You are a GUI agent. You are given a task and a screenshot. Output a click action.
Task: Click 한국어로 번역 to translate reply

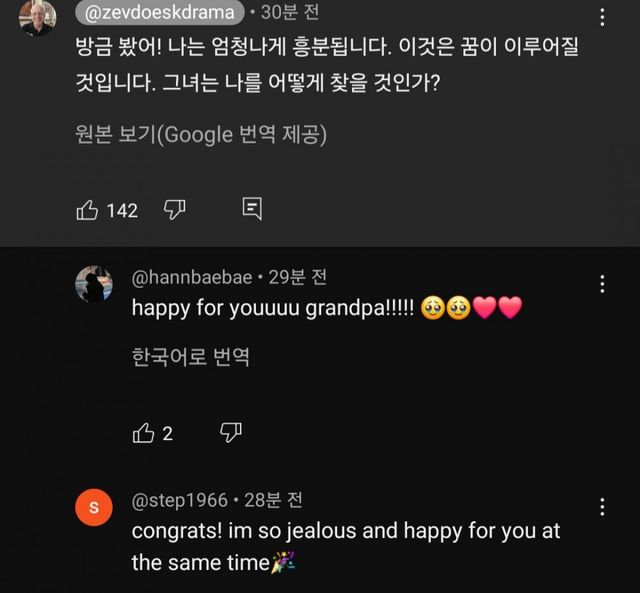(x=190, y=357)
